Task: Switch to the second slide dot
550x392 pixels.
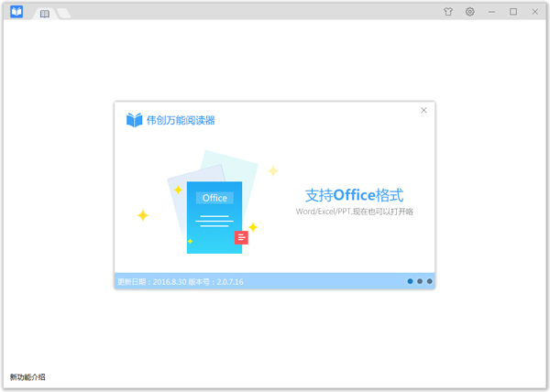Action: click(x=420, y=281)
